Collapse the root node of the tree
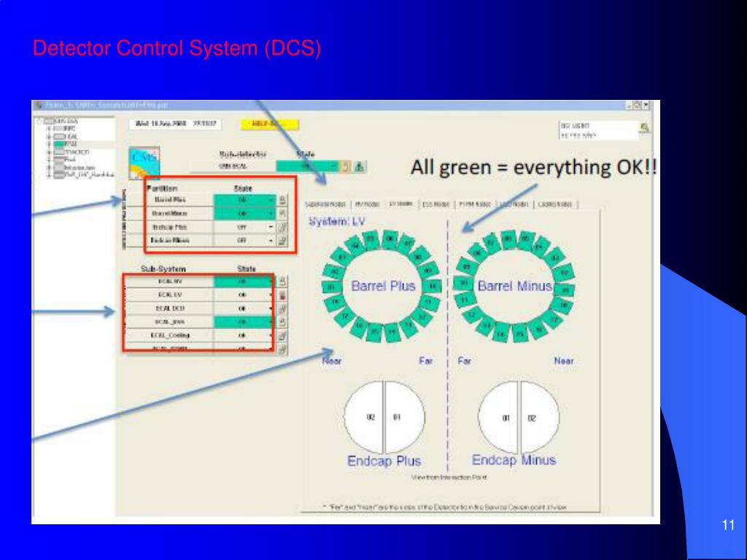 [x=40, y=121]
